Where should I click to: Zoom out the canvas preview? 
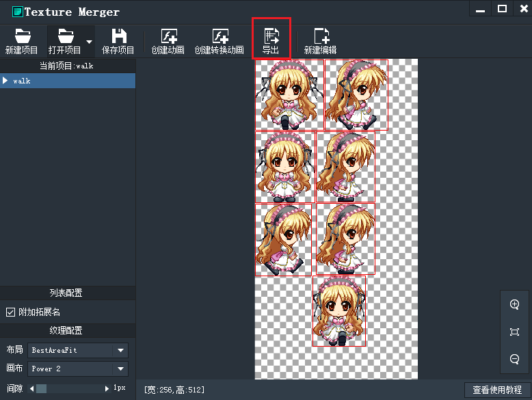coord(514,359)
